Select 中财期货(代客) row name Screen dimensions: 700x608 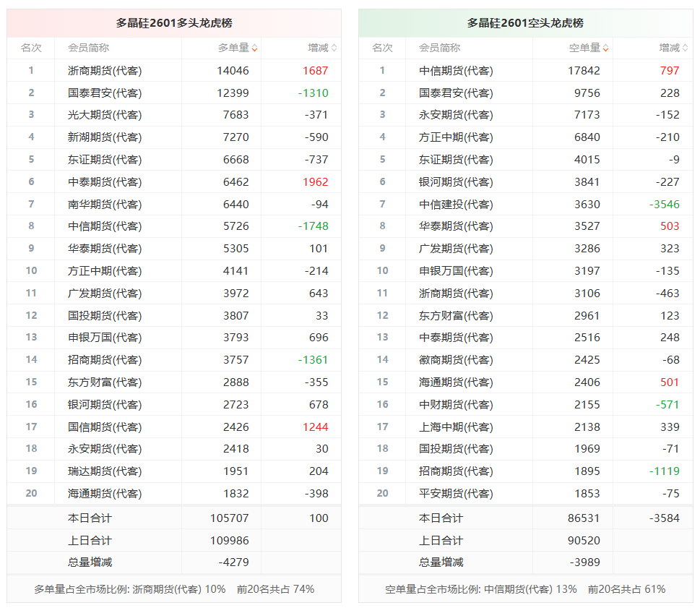[x=456, y=405]
